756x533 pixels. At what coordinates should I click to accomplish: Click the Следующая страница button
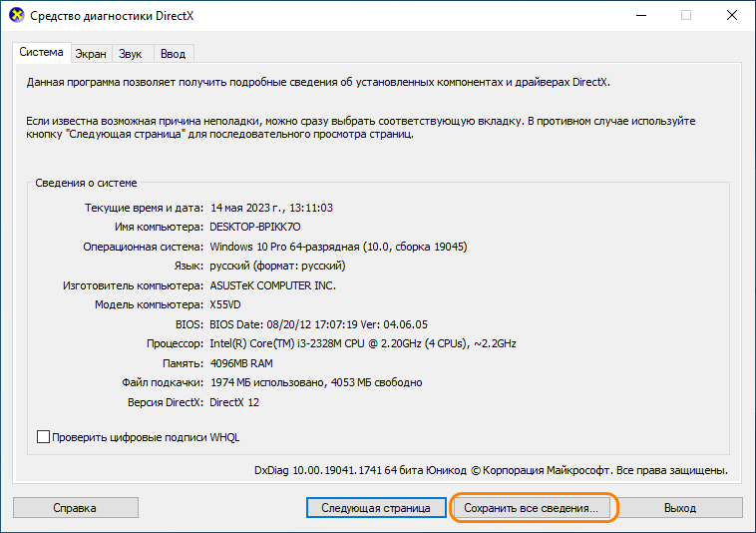click(x=376, y=508)
